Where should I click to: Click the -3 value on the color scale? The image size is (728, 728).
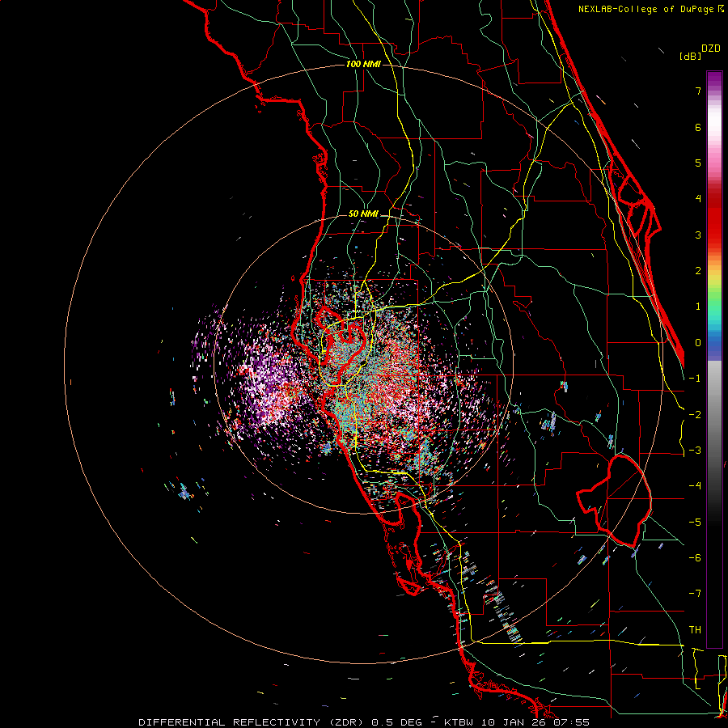click(695, 451)
